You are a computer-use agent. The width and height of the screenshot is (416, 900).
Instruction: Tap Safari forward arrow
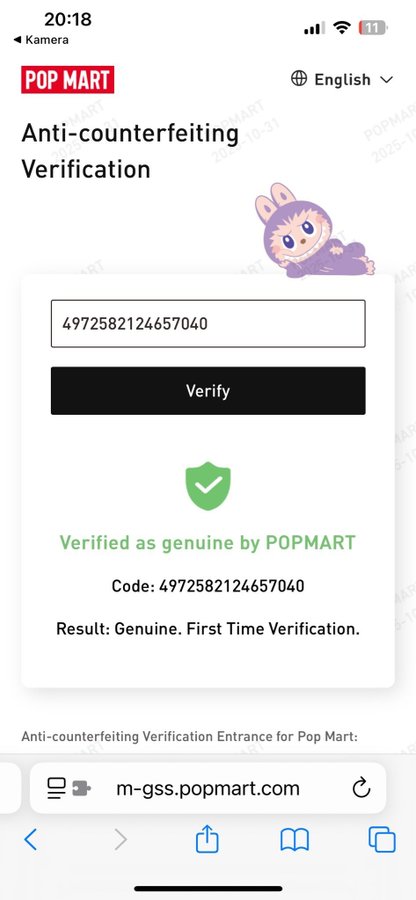[120, 840]
